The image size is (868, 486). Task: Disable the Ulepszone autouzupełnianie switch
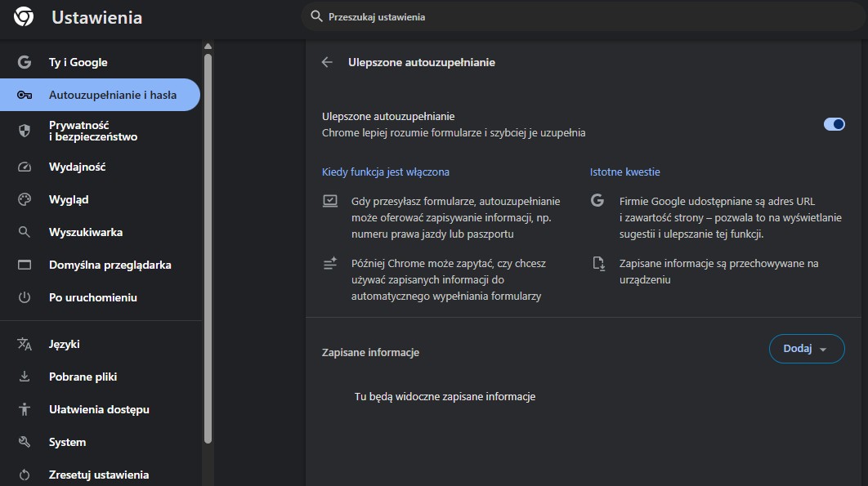834,123
